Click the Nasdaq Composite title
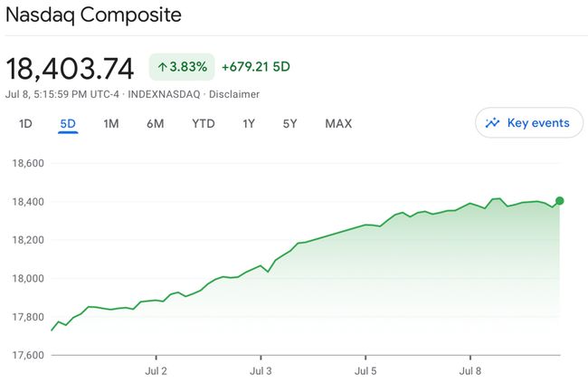Screen dimensions: 588x384 pyautogui.click(x=93, y=15)
